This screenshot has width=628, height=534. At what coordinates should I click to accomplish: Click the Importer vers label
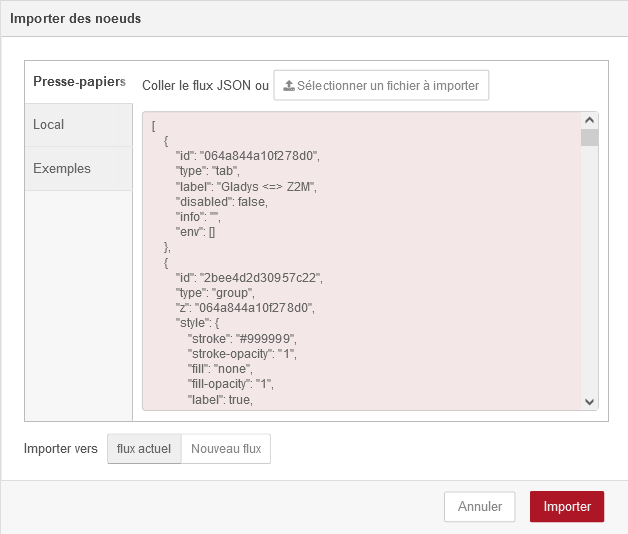coord(60,449)
